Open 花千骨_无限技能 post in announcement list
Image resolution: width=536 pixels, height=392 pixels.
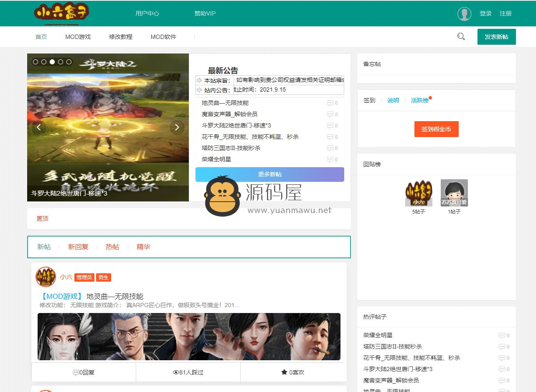(x=250, y=137)
